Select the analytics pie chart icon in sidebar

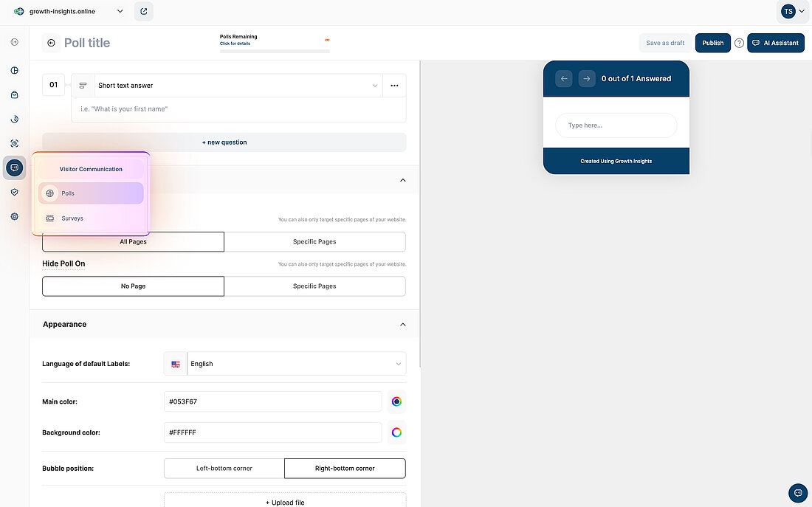tap(14, 70)
